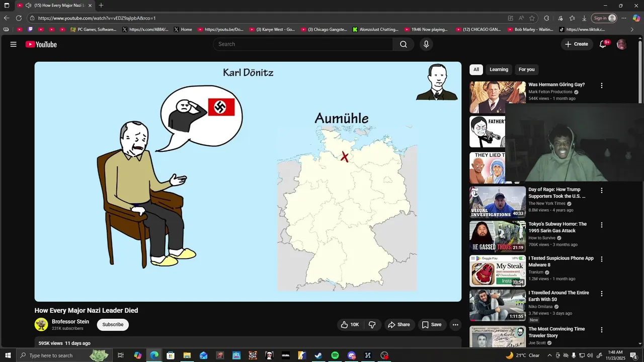Open Edge settings and more menu

click(624, 18)
